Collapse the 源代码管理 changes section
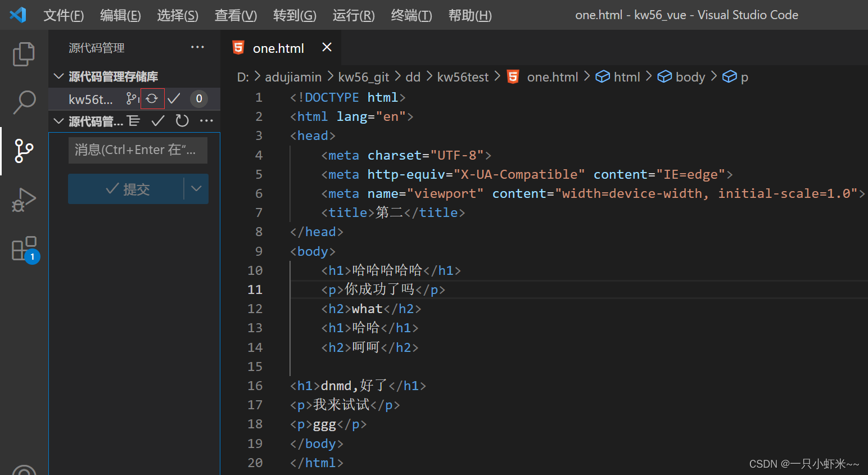 pyautogui.click(x=58, y=121)
